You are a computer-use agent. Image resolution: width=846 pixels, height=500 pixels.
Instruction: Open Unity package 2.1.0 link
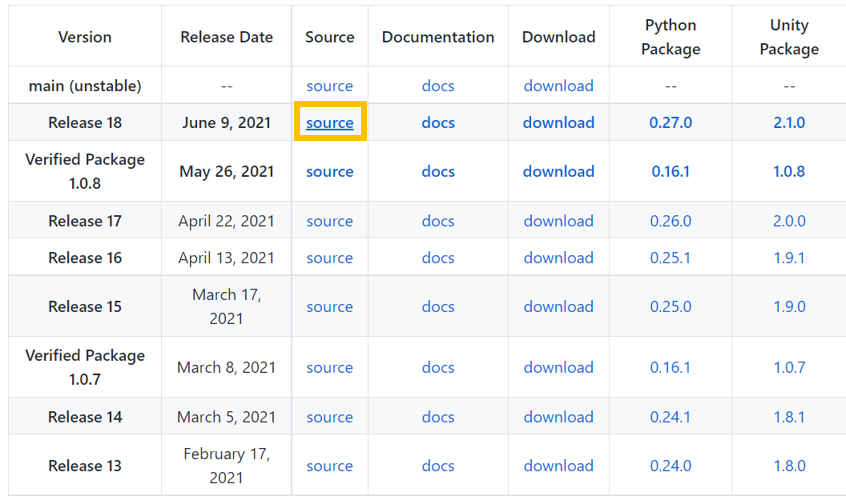[x=789, y=122]
